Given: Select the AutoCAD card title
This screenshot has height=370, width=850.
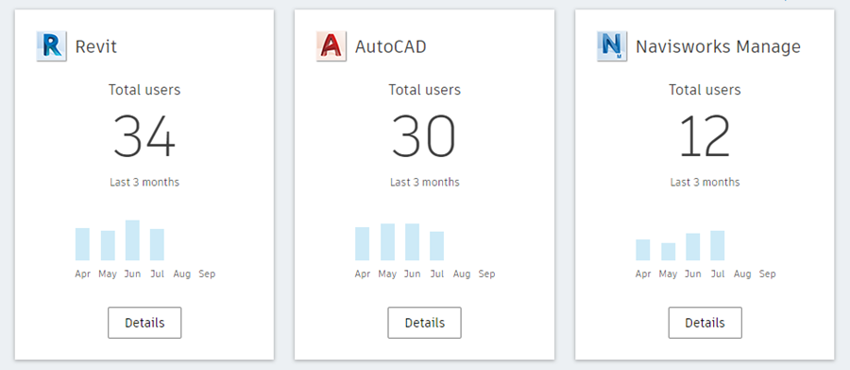Looking at the screenshot, I should pos(391,47).
